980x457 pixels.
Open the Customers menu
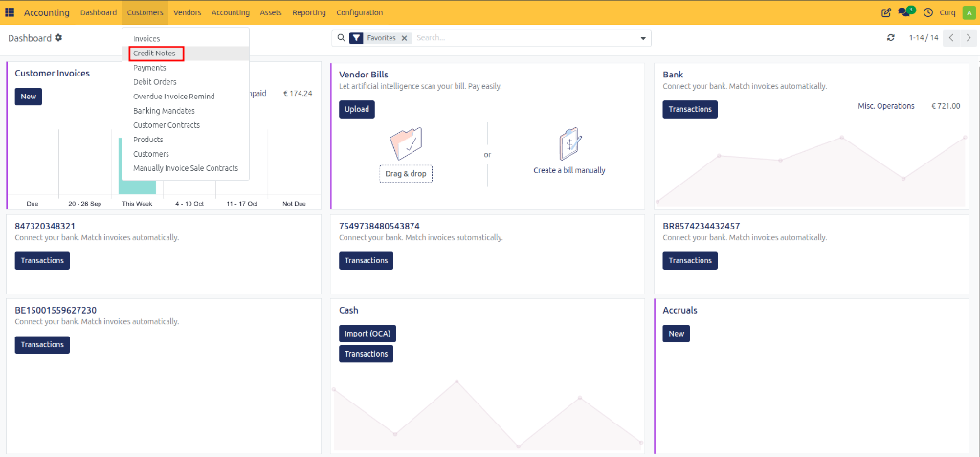[145, 12]
